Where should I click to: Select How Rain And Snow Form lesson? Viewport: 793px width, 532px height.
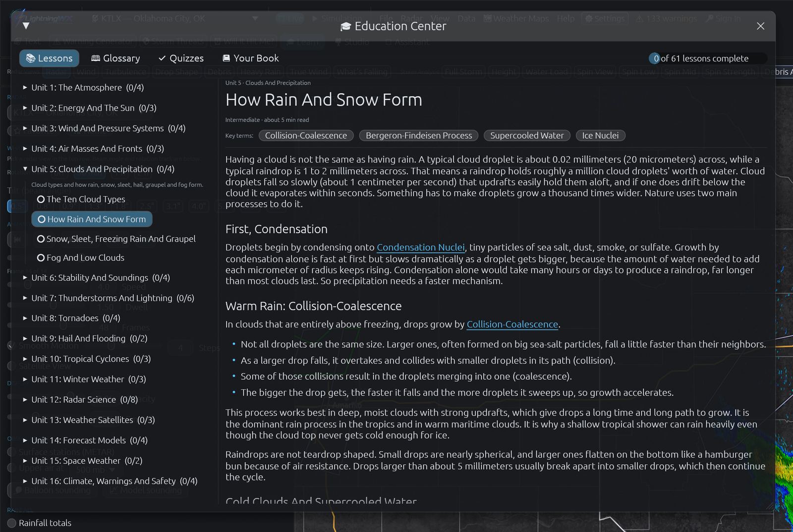click(92, 219)
